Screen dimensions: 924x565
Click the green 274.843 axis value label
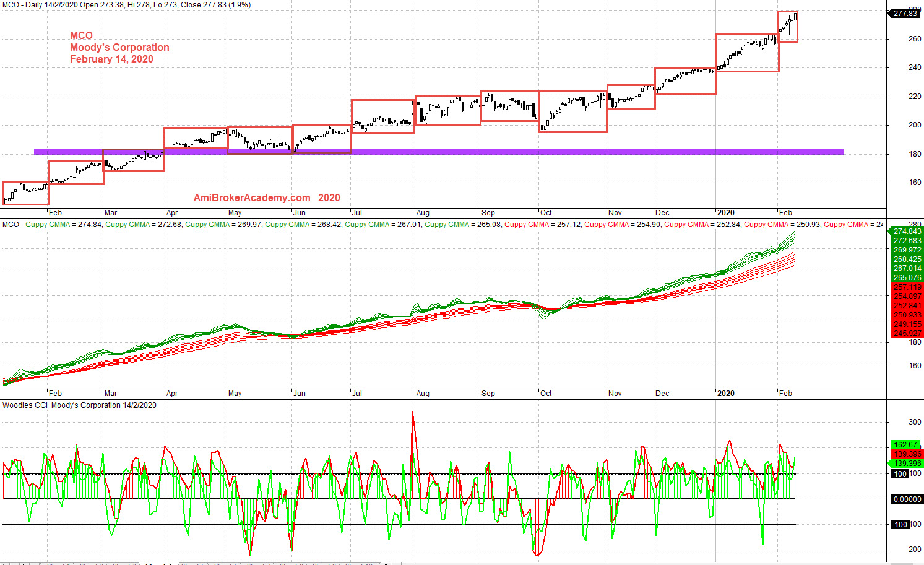coord(907,231)
